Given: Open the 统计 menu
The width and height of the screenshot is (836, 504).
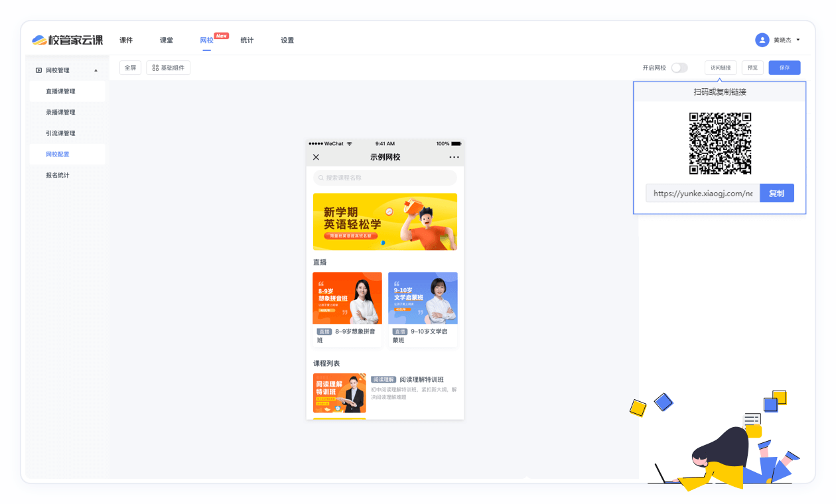Looking at the screenshot, I should [247, 40].
